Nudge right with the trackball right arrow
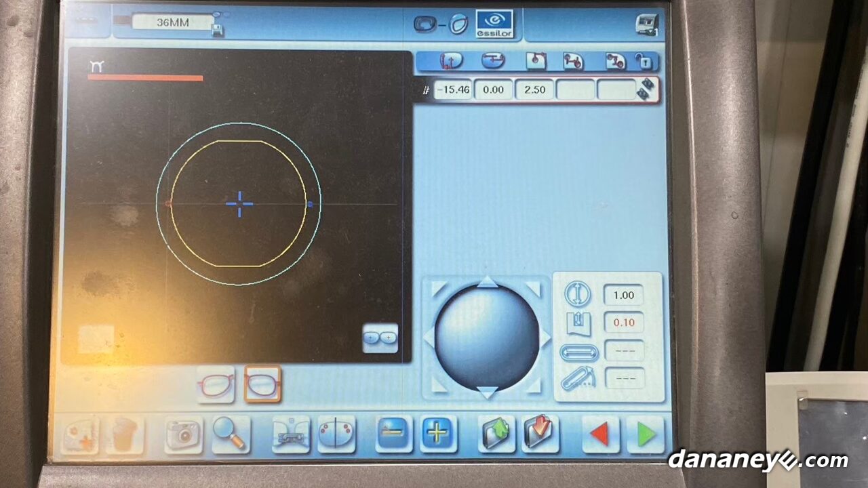Viewport: 868px width, 488px height. pyautogui.click(x=545, y=338)
